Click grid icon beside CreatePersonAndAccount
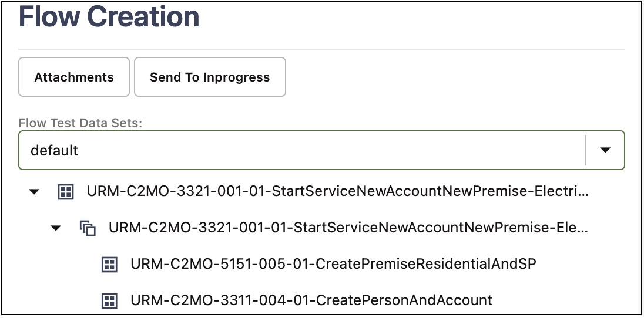 [x=109, y=301]
